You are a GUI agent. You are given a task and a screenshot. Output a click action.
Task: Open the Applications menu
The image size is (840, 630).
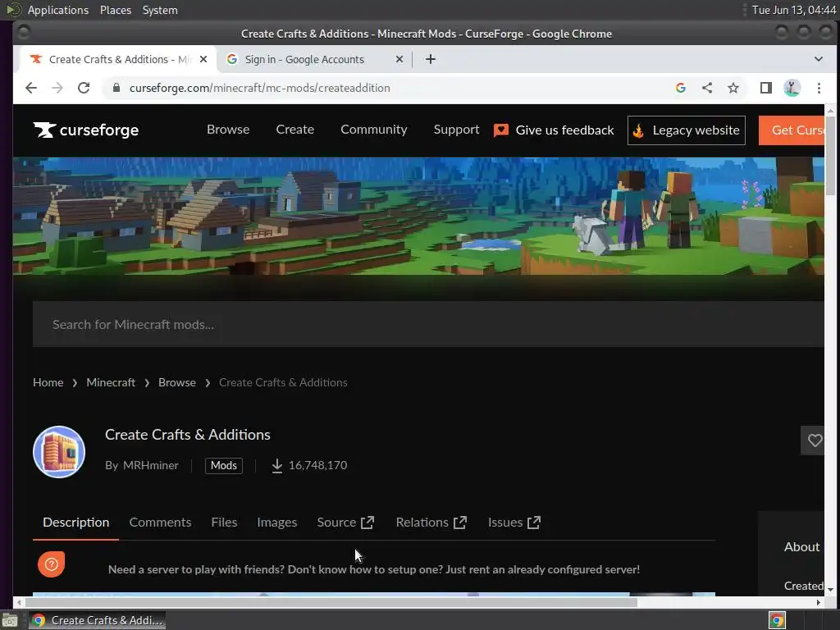click(58, 10)
